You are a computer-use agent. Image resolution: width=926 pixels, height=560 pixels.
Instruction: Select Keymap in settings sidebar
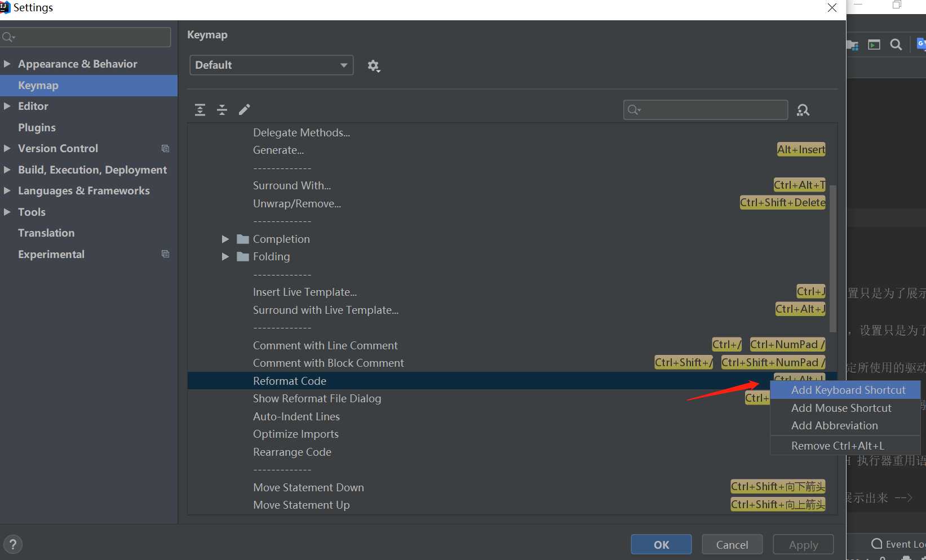click(x=88, y=86)
